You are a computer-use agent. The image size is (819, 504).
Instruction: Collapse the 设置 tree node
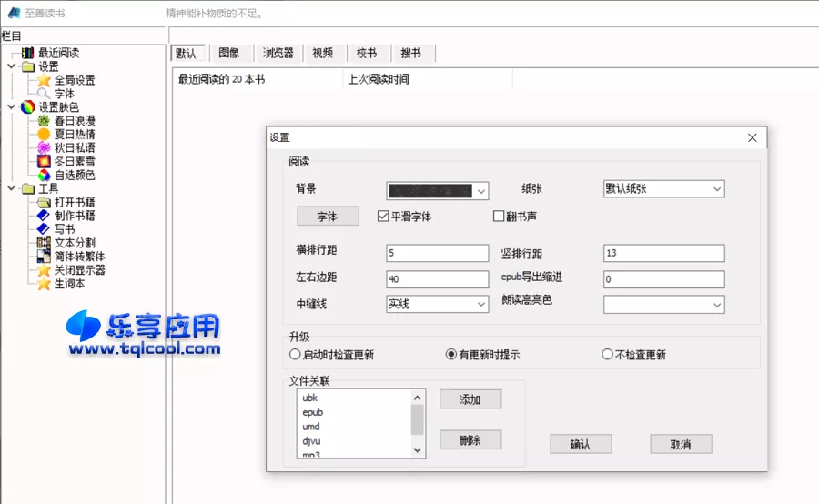click(12, 66)
